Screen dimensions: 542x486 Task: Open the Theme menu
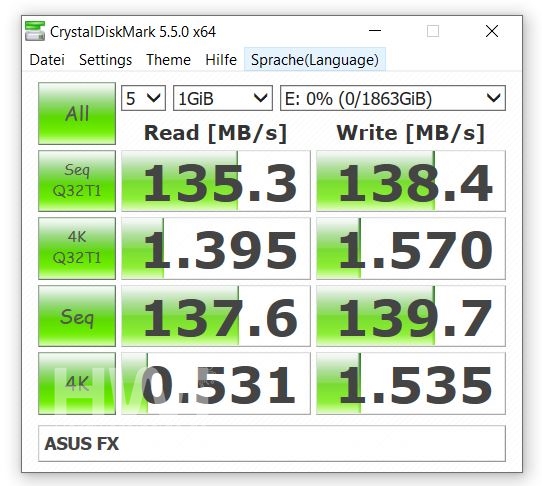pyautogui.click(x=168, y=60)
